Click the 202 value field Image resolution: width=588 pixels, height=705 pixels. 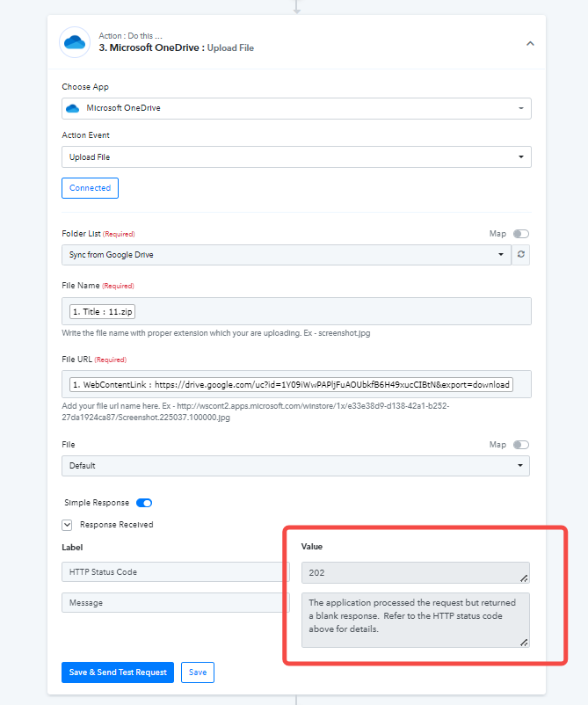click(x=416, y=573)
